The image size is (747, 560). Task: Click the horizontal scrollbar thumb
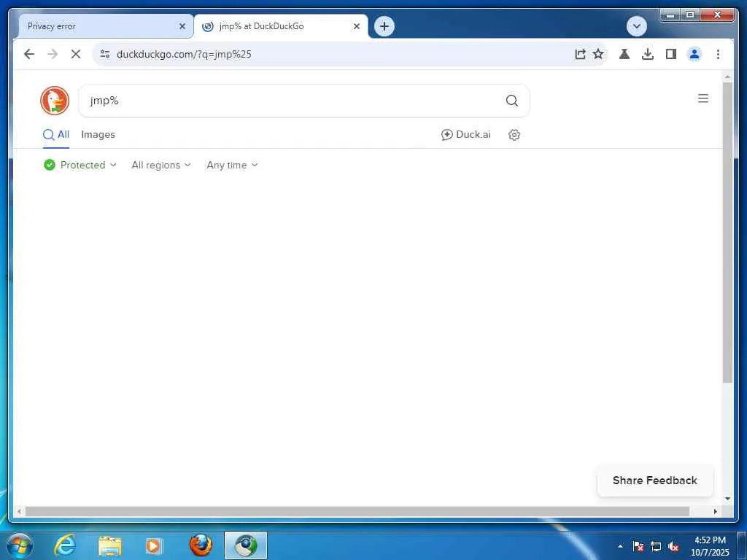click(357, 511)
